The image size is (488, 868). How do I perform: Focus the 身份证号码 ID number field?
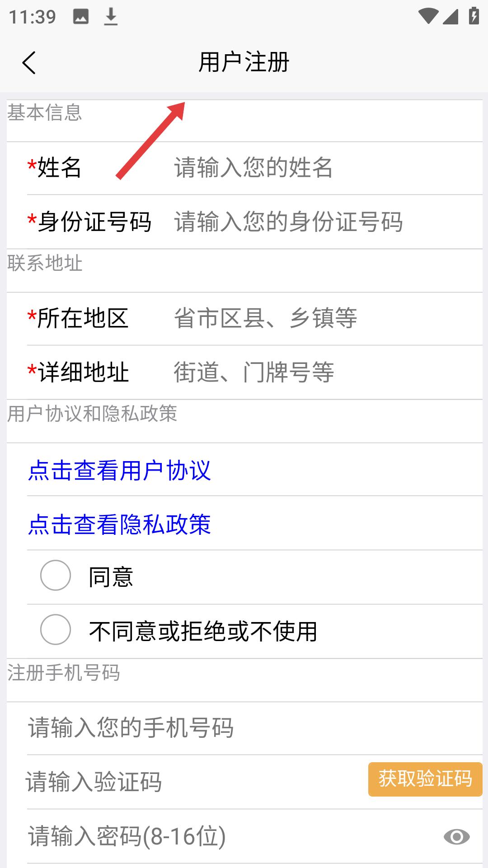coord(316,222)
